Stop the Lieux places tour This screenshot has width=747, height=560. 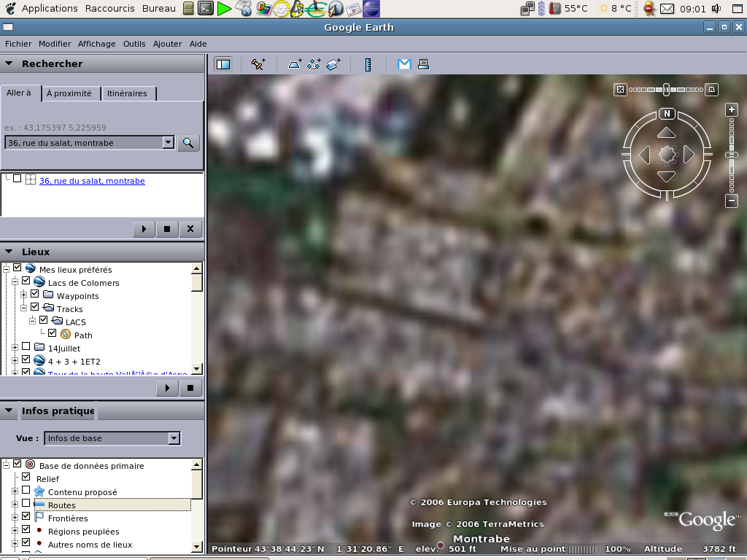coord(190,388)
